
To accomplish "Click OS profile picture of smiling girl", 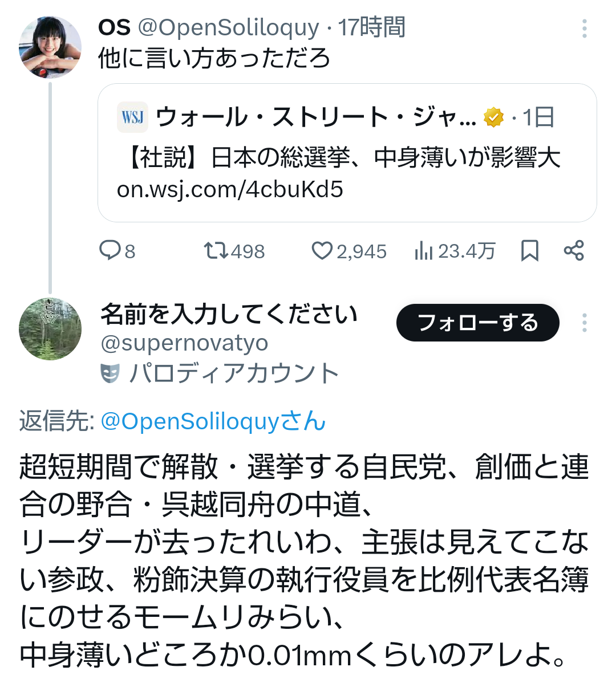I will pyautogui.click(x=50, y=47).
